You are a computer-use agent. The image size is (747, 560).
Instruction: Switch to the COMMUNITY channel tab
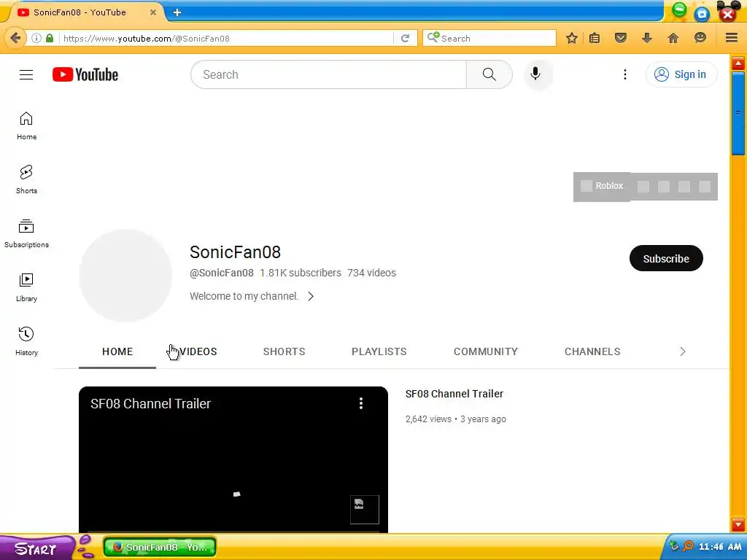pyautogui.click(x=485, y=351)
